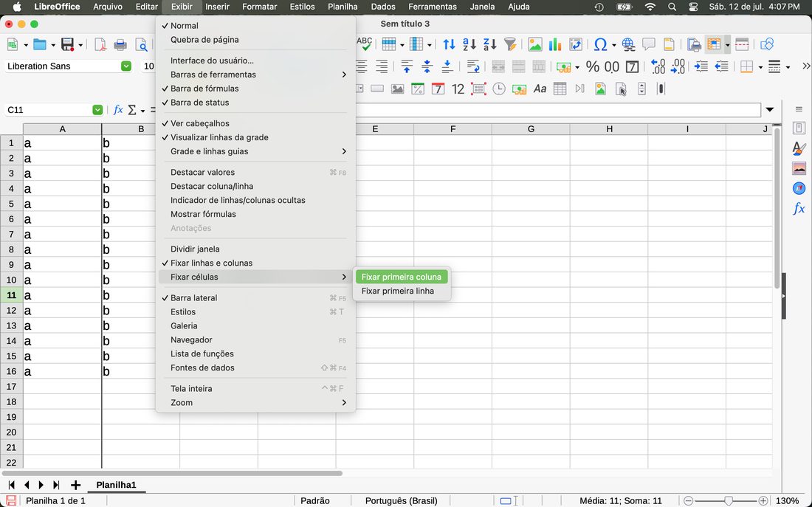Click the macOS Spotlight search icon
Viewport: 812px width, 507px height.
pos(672,7)
